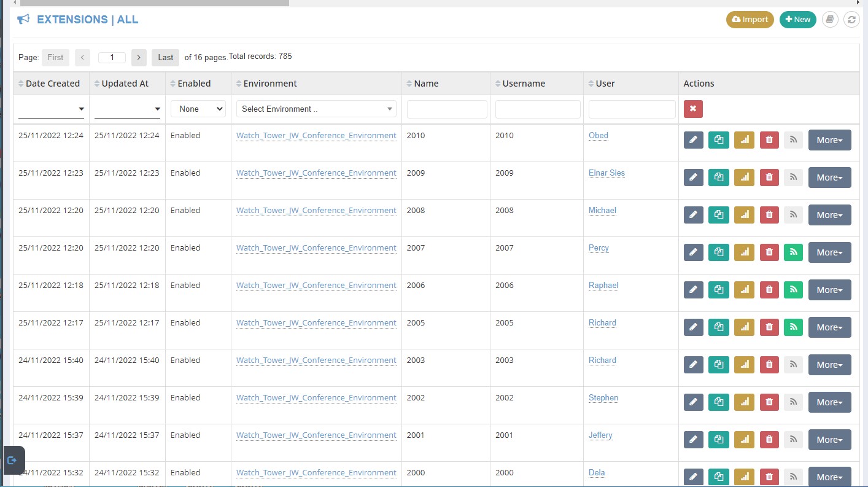Click the green feed icon in Raphael's row

tap(793, 290)
